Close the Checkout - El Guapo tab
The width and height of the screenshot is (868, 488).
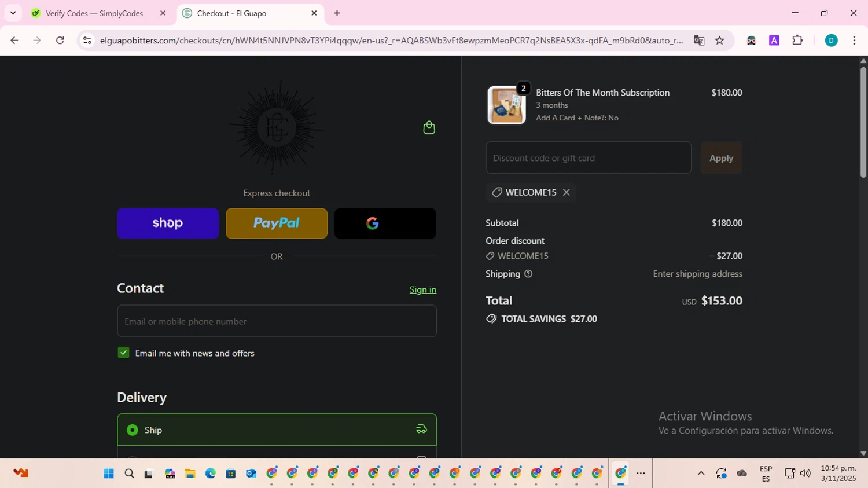tap(314, 13)
